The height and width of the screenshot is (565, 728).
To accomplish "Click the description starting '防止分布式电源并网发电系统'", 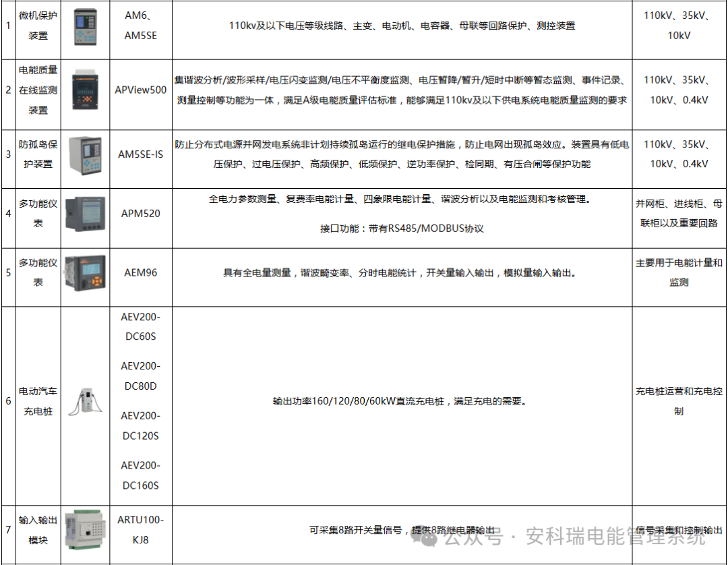I will pos(402,154).
